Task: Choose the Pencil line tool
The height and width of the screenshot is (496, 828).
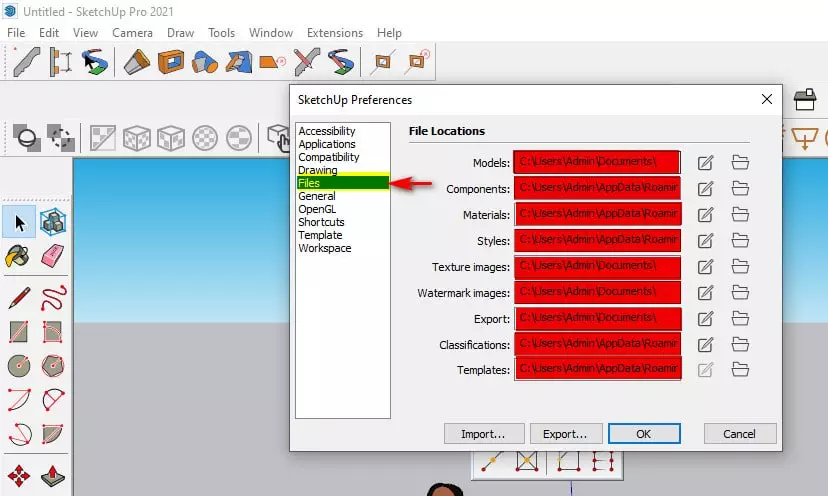Action: click(x=19, y=297)
